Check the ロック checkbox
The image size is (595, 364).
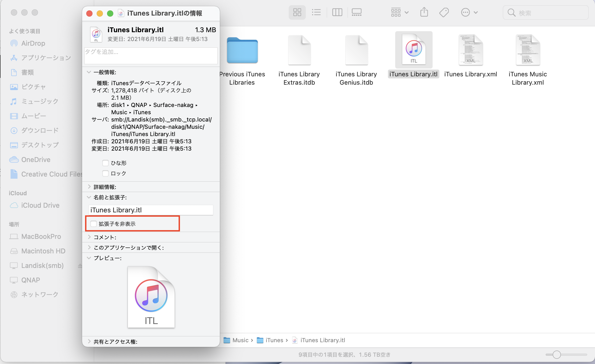point(105,173)
